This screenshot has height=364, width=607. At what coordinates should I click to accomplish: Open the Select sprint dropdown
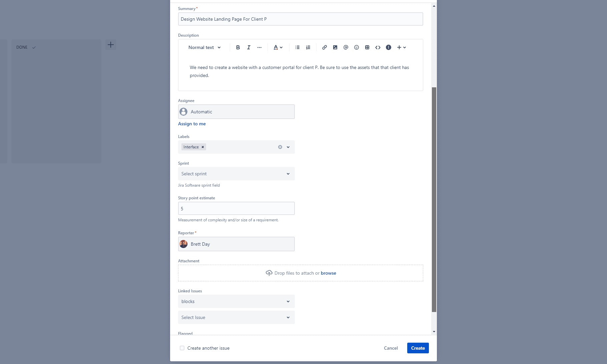pos(236,174)
